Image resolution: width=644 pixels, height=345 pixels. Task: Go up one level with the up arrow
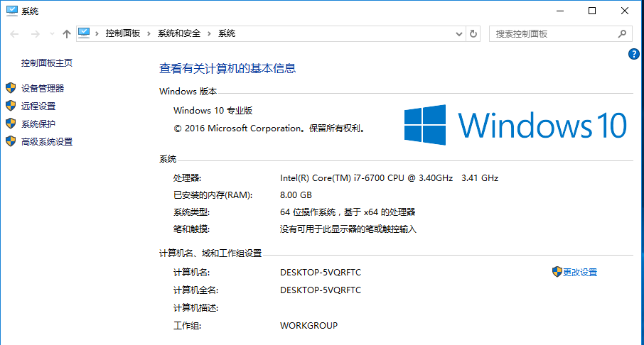pyautogui.click(x=67, y=34)
